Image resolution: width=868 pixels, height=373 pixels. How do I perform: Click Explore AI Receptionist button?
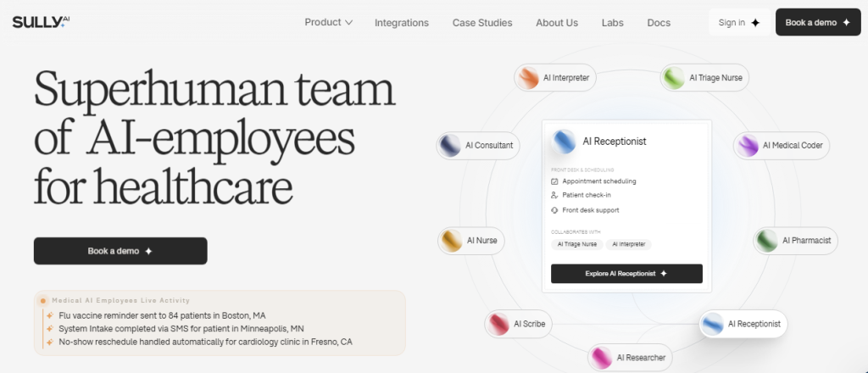coord(626,274)
